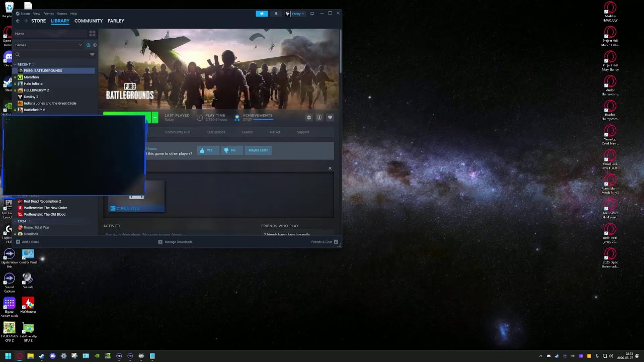Open the Games filter dropdown
The height and width of the screenshot is (362, 644).
49,45
